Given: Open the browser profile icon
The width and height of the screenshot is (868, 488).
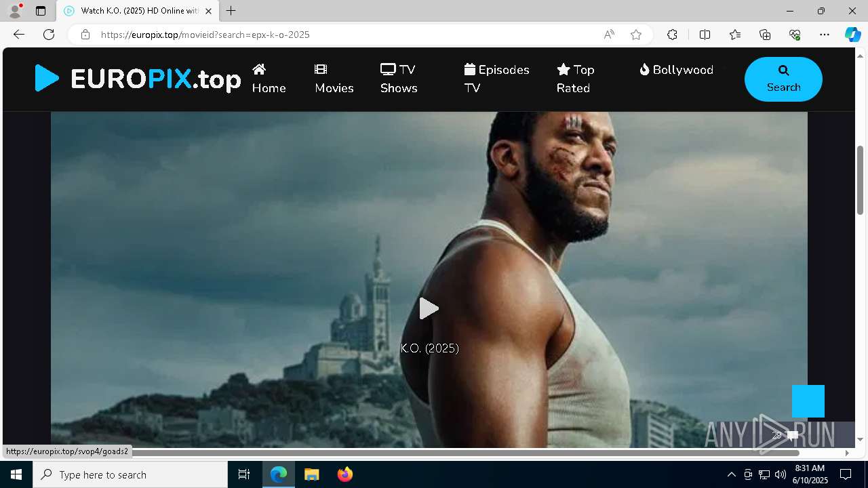Looking at the screenshot, I should 15,11.
